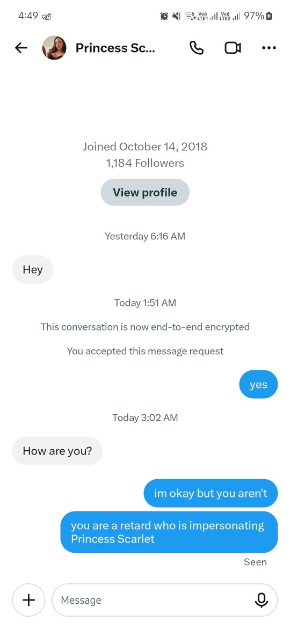Tap the Seen status label

pyautogui.click(x=255, y=562)
